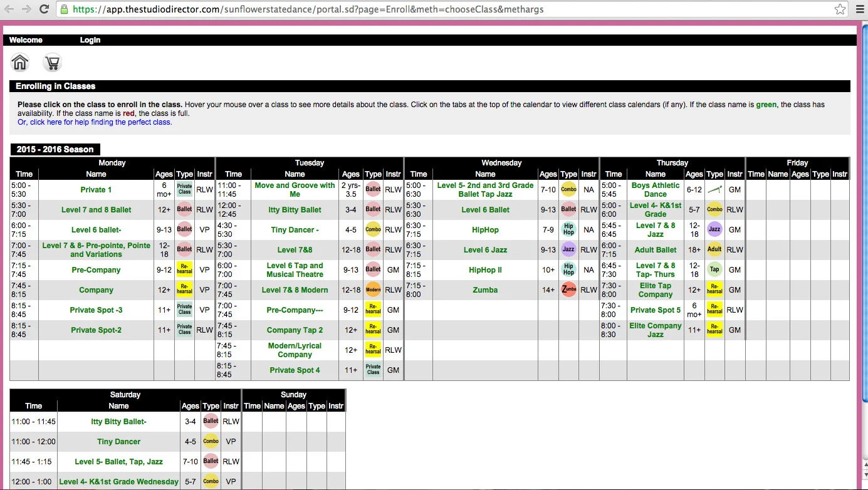The height and width of the screenshot is (490, 868).
Task: Enroll in Modern/Lyrical Company
Action: click(295, 350)
